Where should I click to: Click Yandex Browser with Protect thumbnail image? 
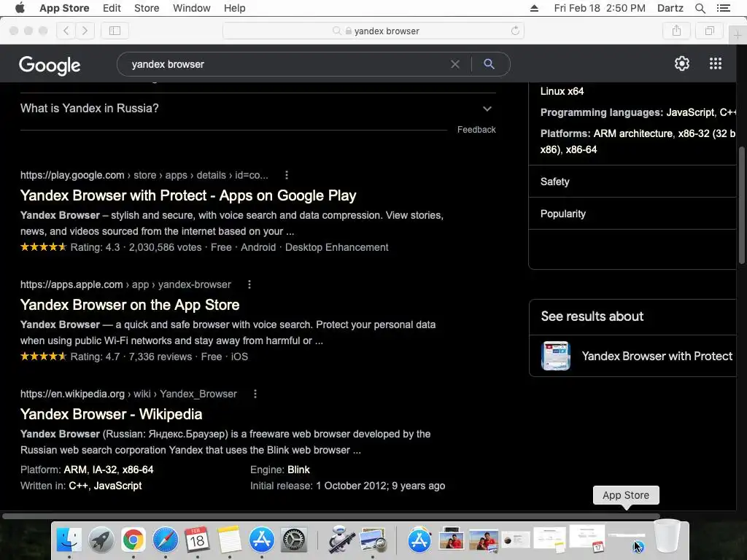tap(555, 356)
